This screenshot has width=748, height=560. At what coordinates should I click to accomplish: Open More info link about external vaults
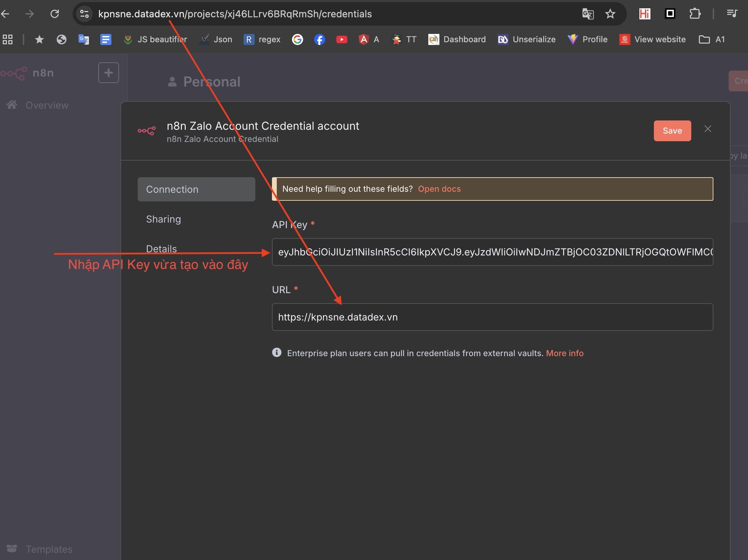tap(565, 353)
